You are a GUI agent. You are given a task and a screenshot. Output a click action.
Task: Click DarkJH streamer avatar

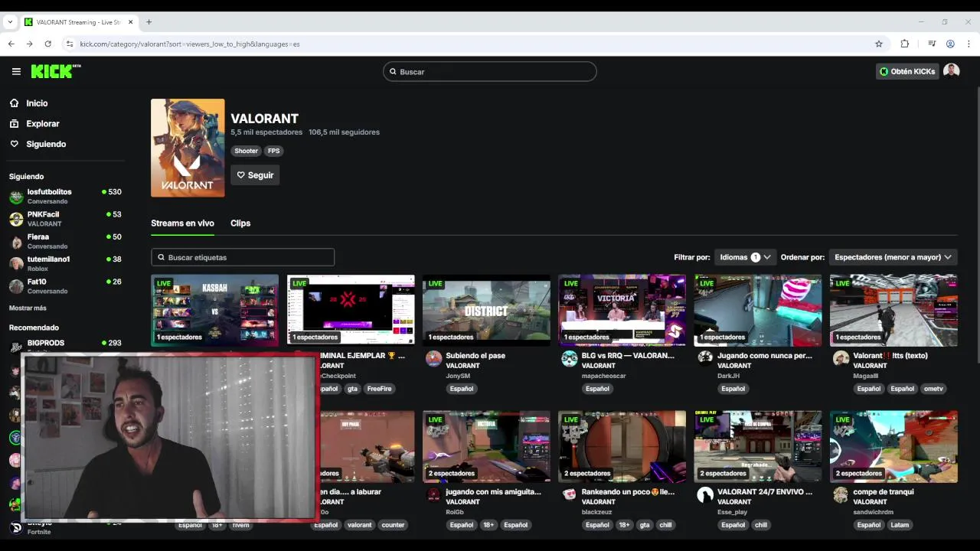coord(705,357)
